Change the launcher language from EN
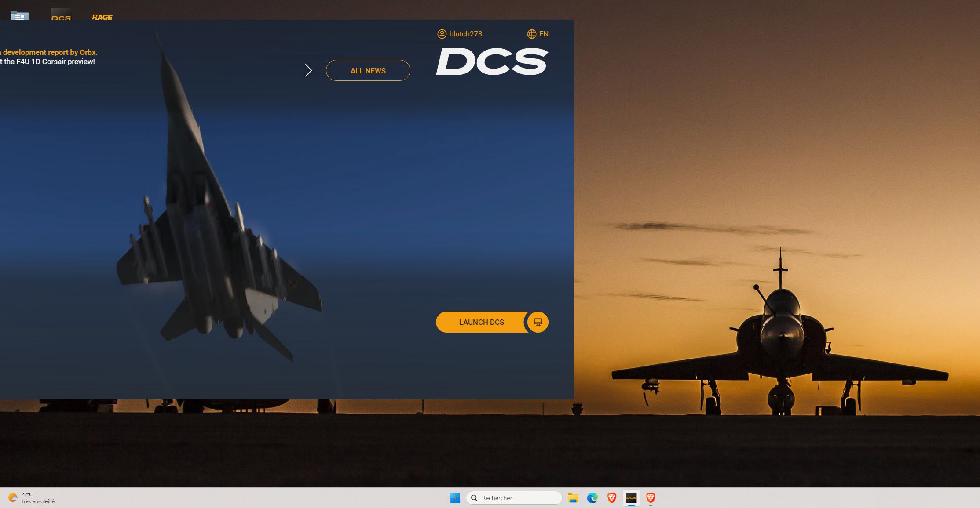The width and height of the screenshot is (980, 508). point(538,34)
